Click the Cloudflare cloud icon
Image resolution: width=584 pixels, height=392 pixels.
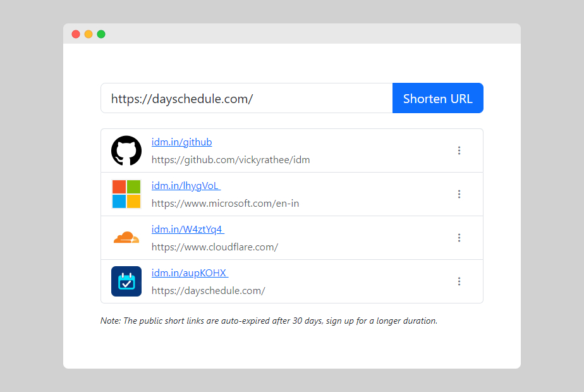tap(126, 237)
